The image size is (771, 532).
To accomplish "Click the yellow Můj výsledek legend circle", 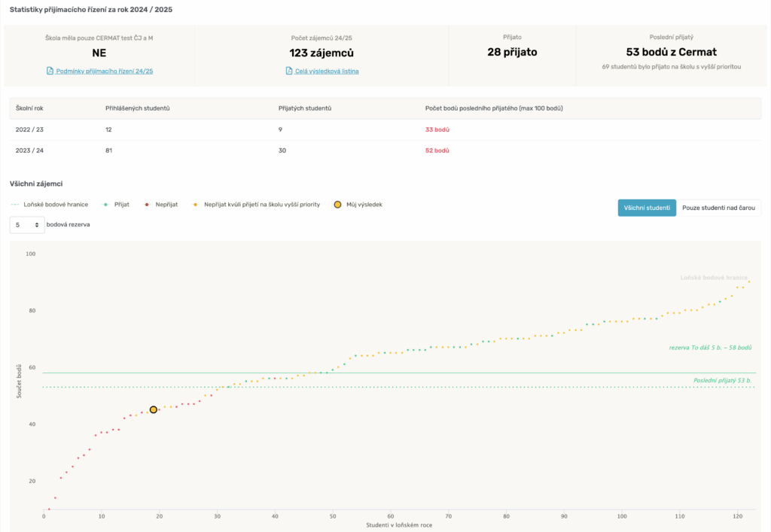I will coord(337,205).
